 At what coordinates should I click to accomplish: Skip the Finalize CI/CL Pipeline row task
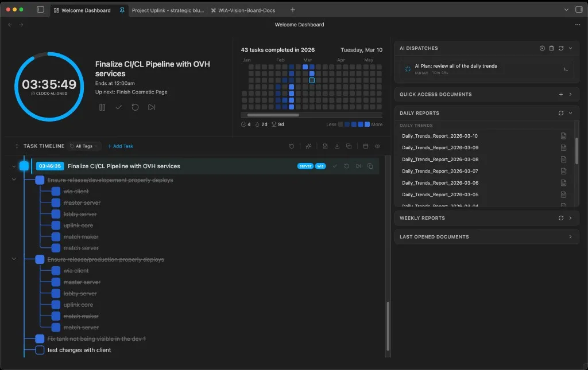tap(358, 166)
